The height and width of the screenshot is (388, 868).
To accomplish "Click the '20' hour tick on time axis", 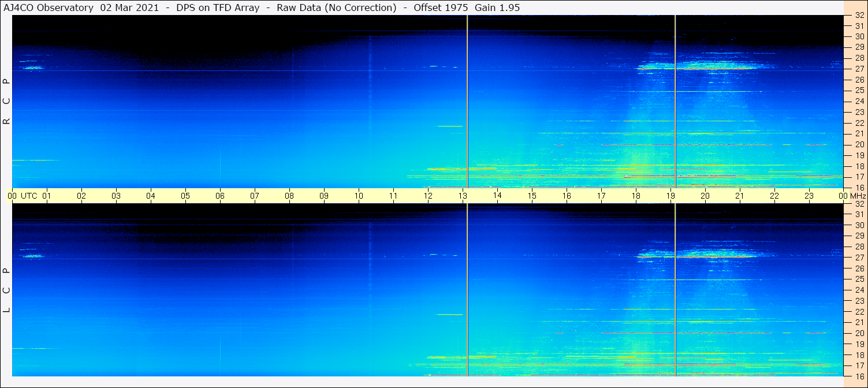I will point(705,196).
